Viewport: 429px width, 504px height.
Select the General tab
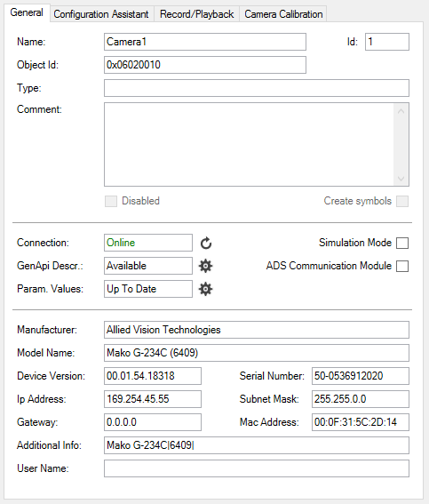27,12
